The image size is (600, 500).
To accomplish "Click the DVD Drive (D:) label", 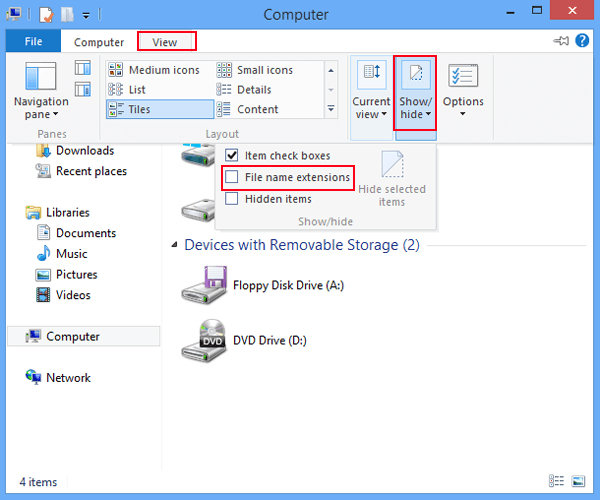I will pos(270,340).
